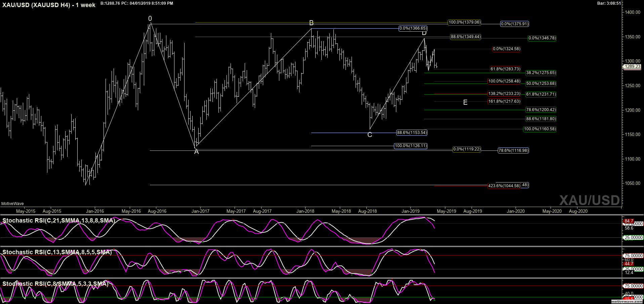
Task: Select the Jan-2016 time axis label
Action: [95, 211]
